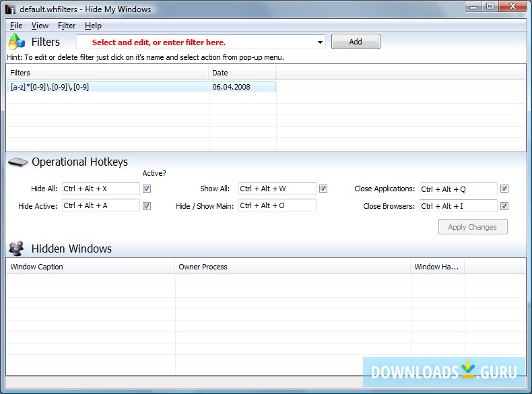Toggle the Show All hotkey checkbox
The image size is (532, 394).
coord(323,189)
